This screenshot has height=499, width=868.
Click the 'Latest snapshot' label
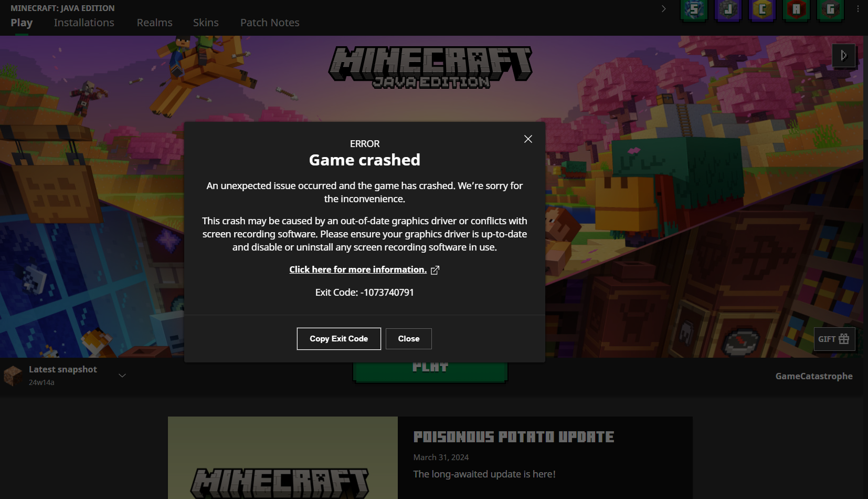(x=63, y=369)
